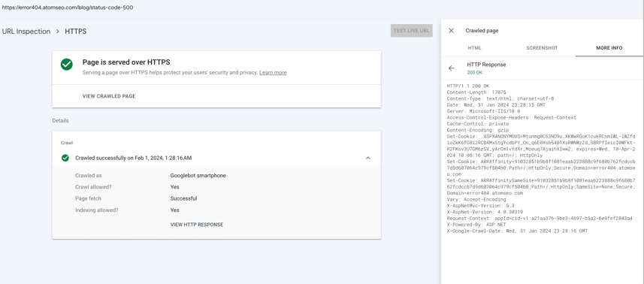The height and width of the screenshot is (284, 644).
Task: Open VIEW CRAWLED PAGE
Action: [109, 96]
